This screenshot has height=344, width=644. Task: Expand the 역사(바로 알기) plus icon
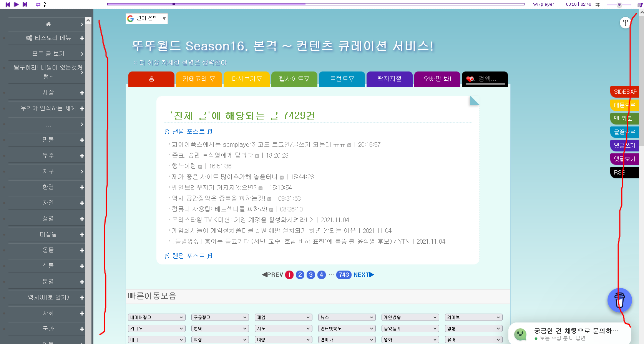click(x=82, y=297)
